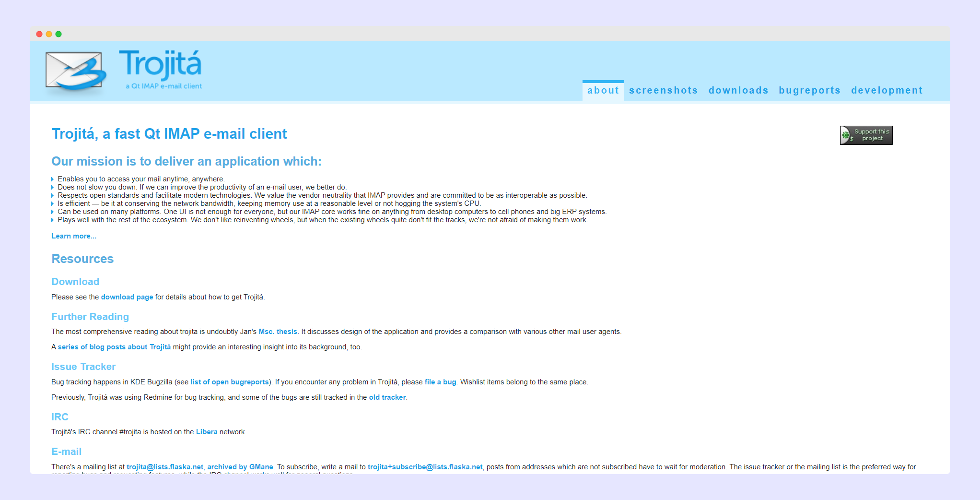Viewport: 980px width, 500px height.
Task: Open the bugreports section
Action: point(809,90)
